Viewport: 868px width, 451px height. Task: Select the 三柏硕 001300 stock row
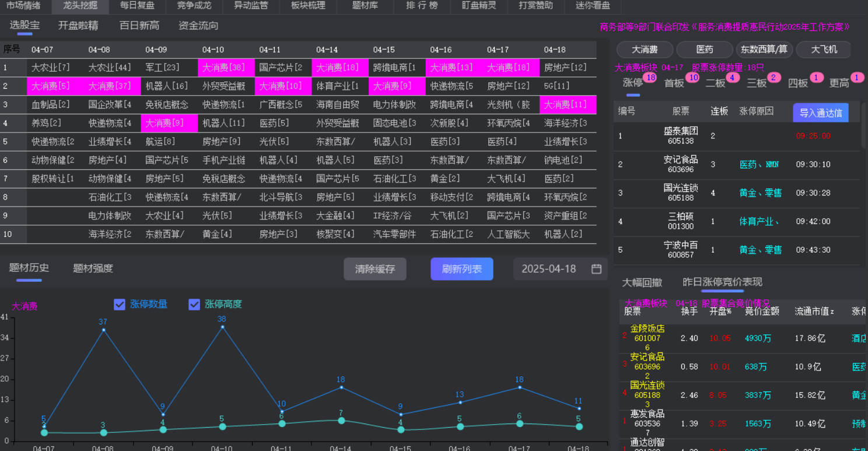tap(737, 221)
